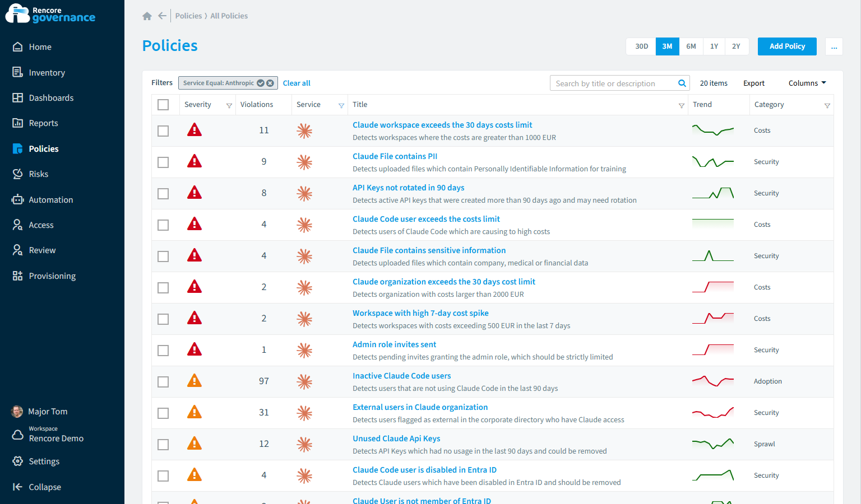Click the Access sidebar icon

click(17, 225)
